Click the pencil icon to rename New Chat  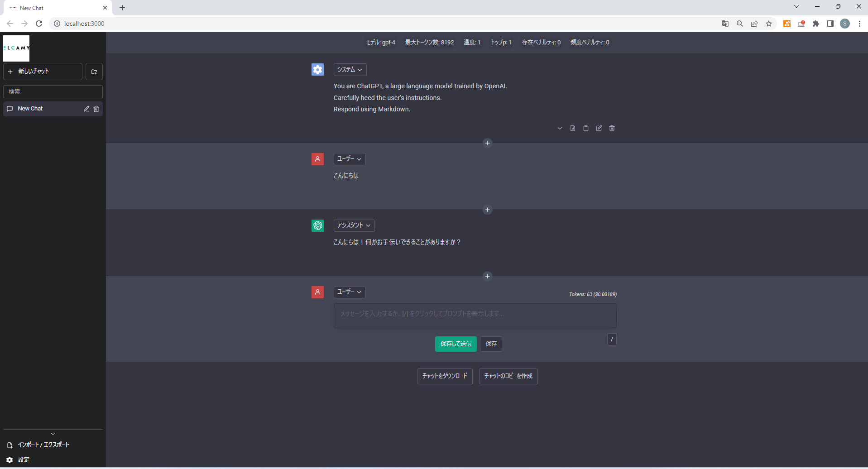click(86, 109)
